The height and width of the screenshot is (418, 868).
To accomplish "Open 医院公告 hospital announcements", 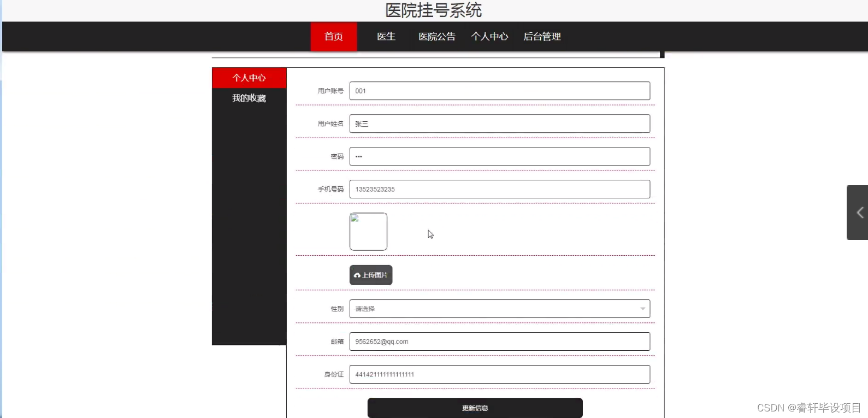I will [x=437, y=37].
